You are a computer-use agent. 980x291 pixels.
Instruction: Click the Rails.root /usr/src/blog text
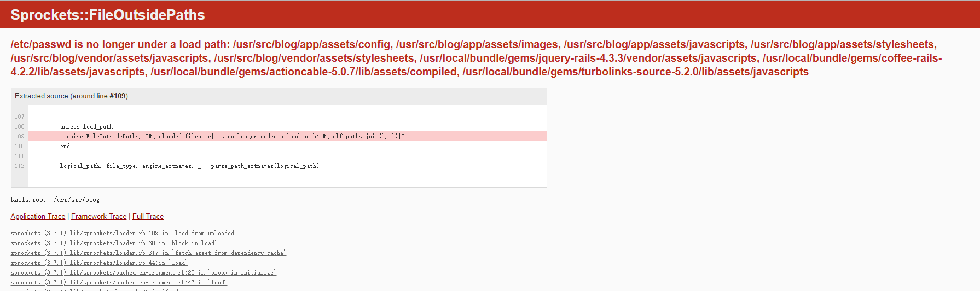tap(55, 200)
